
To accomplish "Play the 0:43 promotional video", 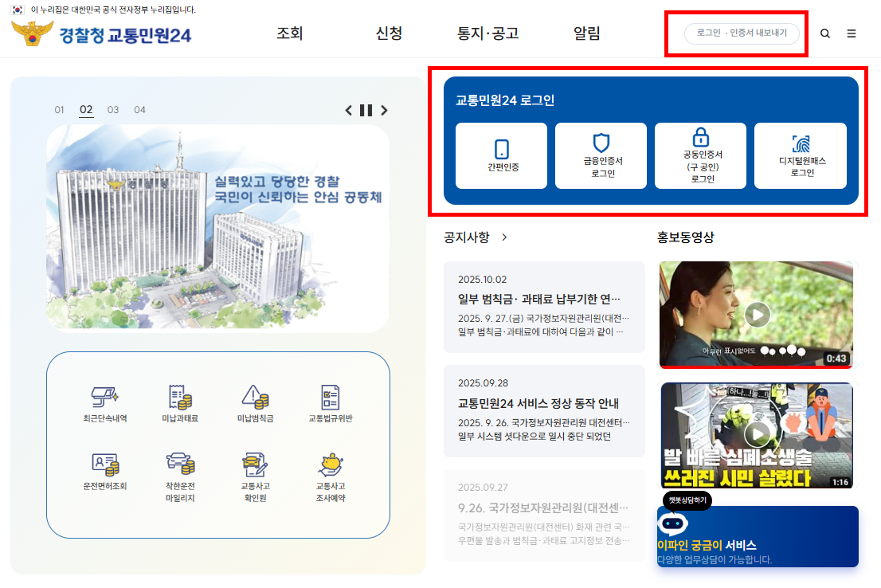I will 756,315.
